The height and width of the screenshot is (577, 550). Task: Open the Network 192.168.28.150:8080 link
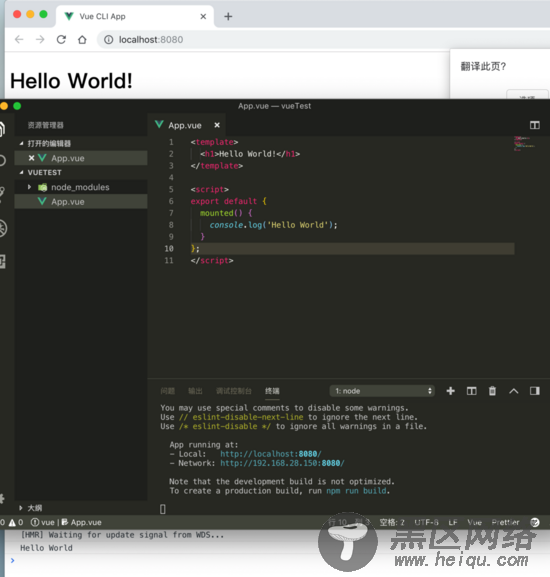(282, 463)
